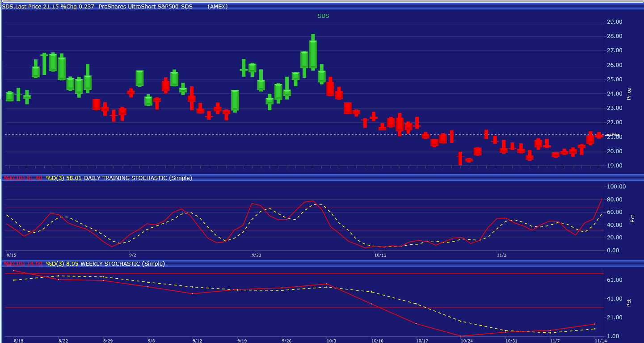Click the 8/29 date on weekly axis
Screen dimensions: 644x343
pos(109,341)
